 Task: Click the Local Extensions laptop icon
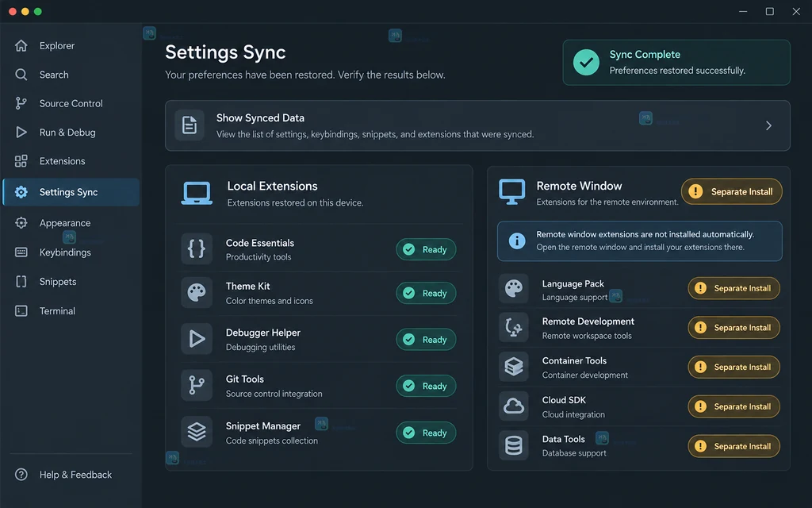tap(197, 194)
